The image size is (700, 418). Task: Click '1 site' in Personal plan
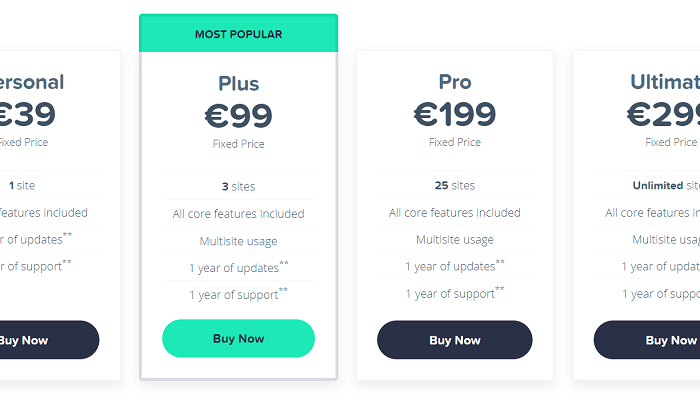point(22,185)
